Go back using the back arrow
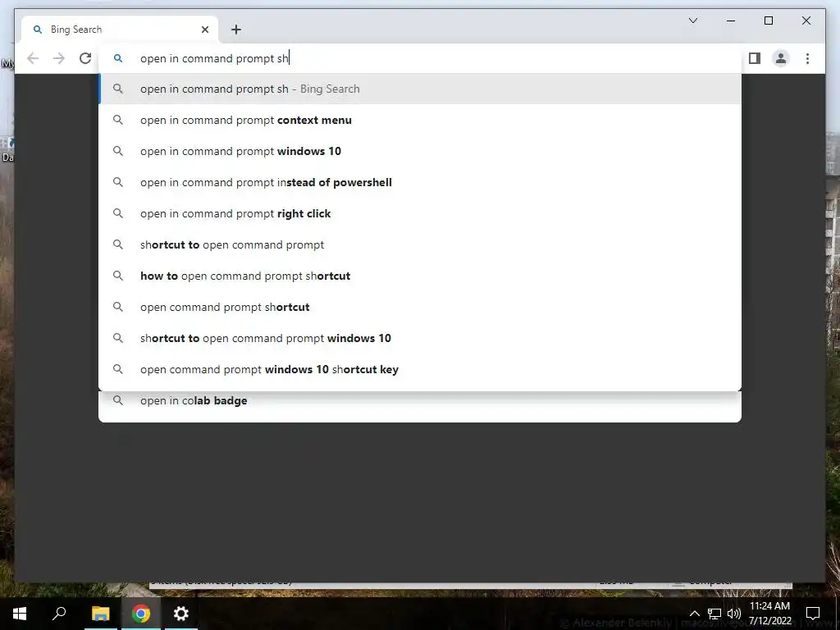 pos(33,58)
